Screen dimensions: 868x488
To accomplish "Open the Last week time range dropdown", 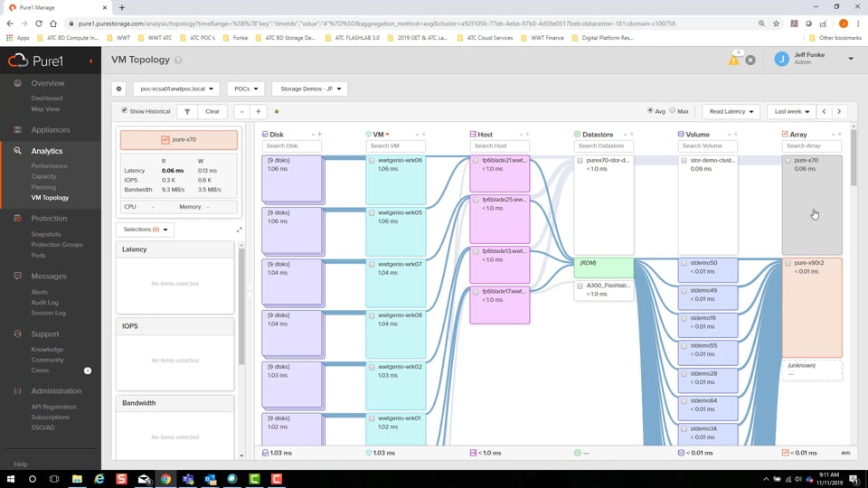I will point(792,112).
